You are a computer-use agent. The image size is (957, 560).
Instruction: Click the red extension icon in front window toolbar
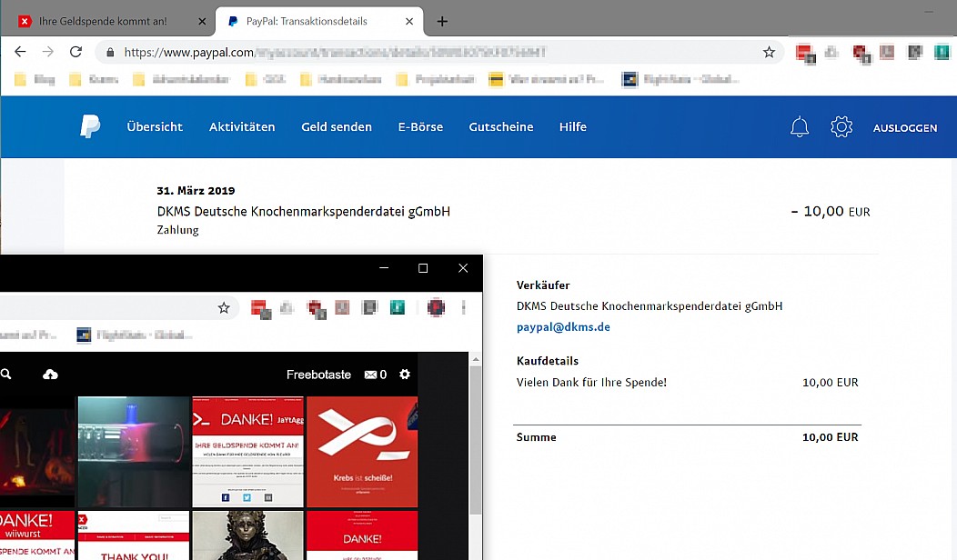260,309
